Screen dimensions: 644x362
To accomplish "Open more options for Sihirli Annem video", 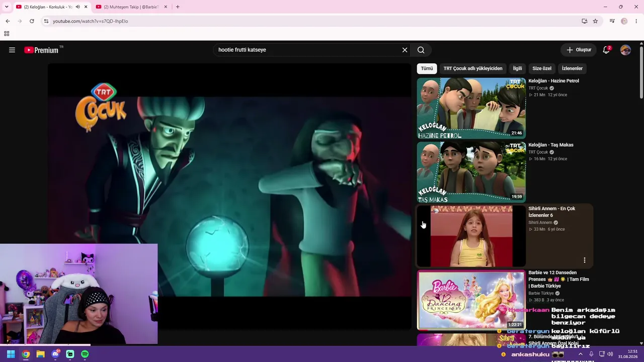I will [x=585, y=260].
